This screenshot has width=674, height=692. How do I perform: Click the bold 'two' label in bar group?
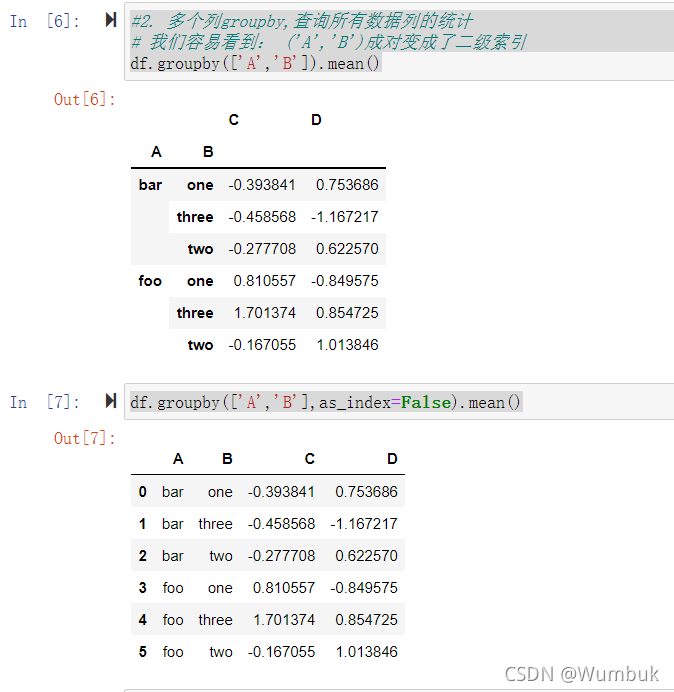[201, 249]
